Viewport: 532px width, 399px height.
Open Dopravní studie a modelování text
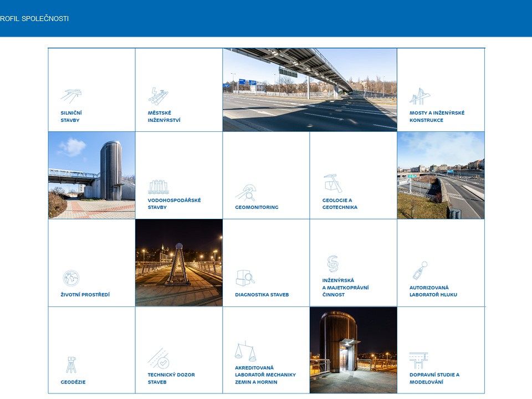click(434, 378)
